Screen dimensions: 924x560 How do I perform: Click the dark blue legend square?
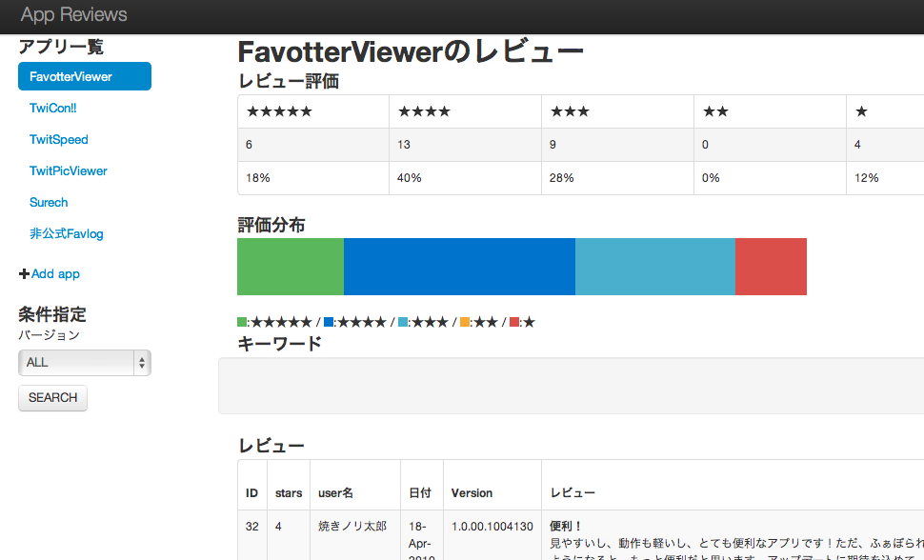coord(329,322)
